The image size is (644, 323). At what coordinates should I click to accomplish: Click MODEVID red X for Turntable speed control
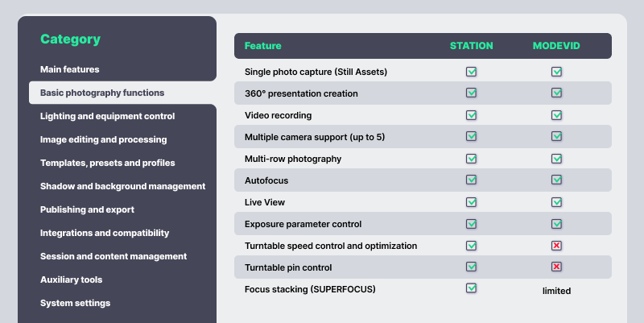(x=556, y=245)
